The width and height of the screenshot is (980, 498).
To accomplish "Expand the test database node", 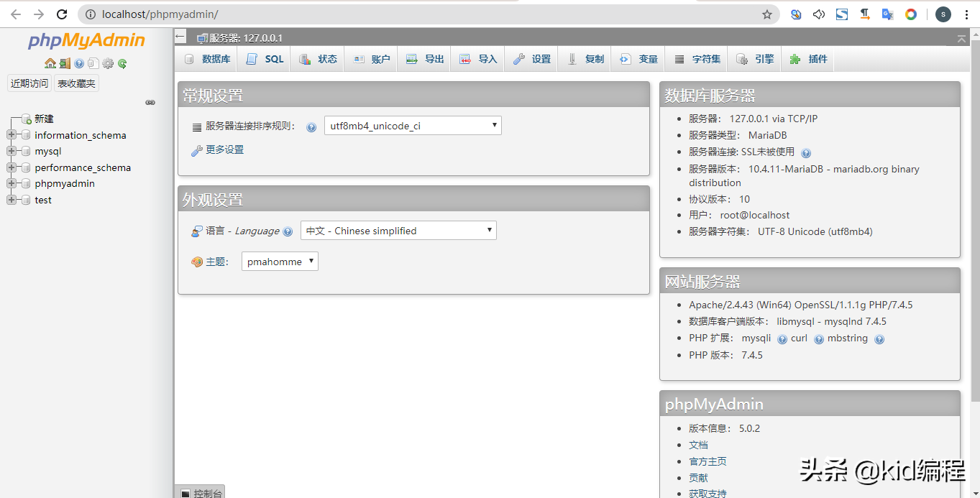I will [12, 200].
